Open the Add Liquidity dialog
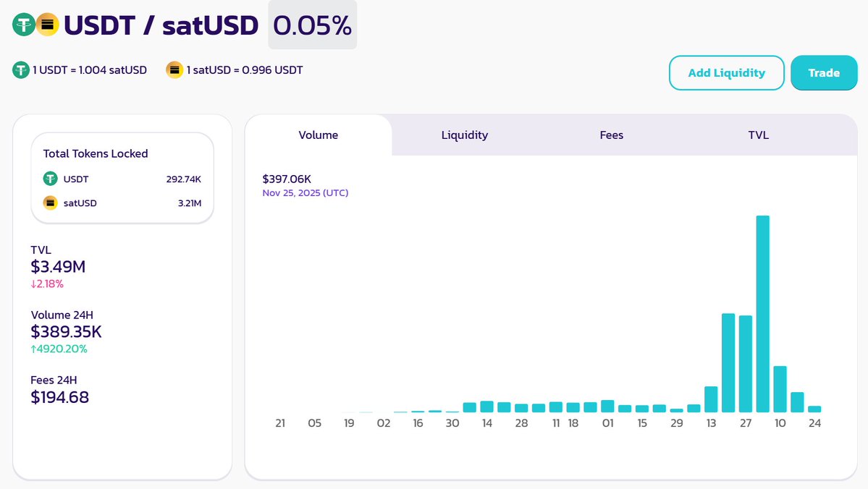 [x=726, y=72]
